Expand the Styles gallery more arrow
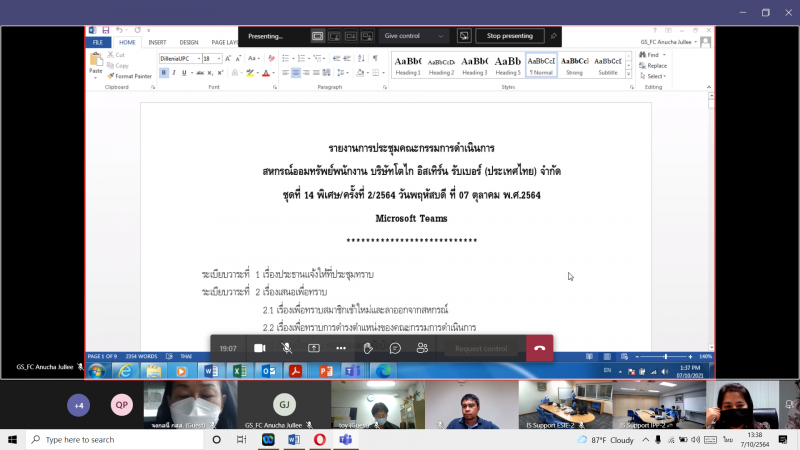This screenshot has height=450, width=800. pos(629,74)
